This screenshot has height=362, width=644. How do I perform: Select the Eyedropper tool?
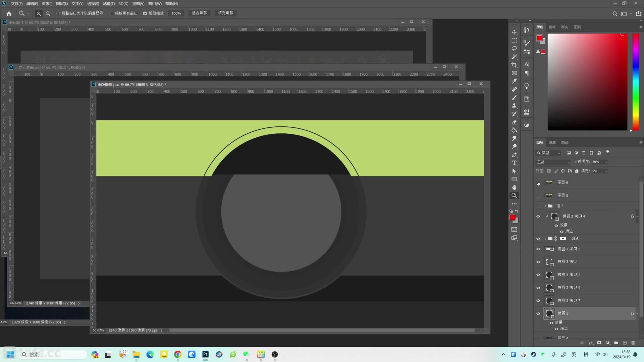click(514, 81)
